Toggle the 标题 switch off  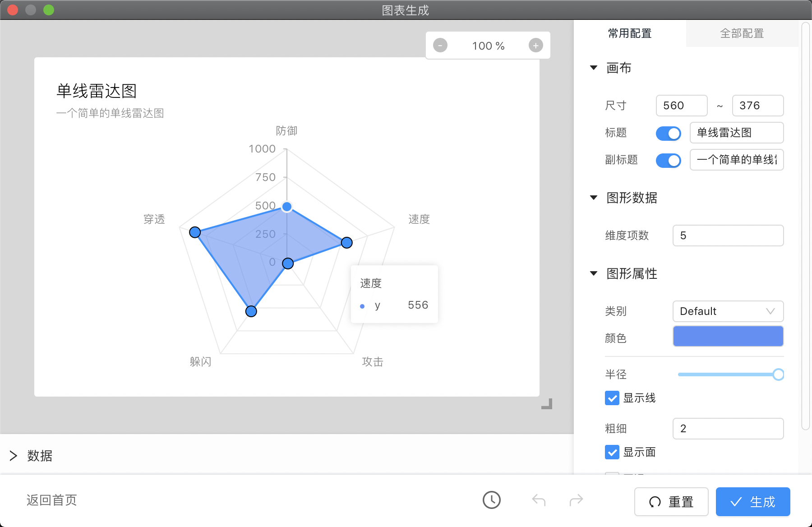click(668, 133)
